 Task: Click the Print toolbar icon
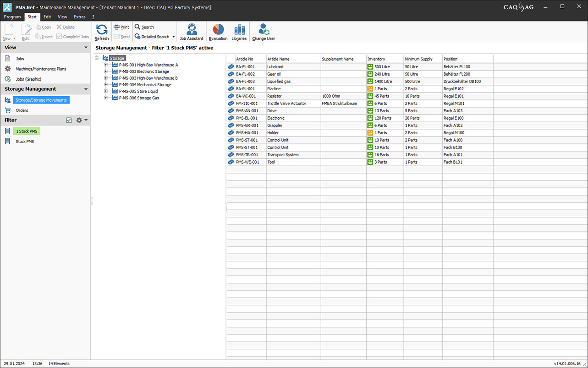(x=116, y=27)
